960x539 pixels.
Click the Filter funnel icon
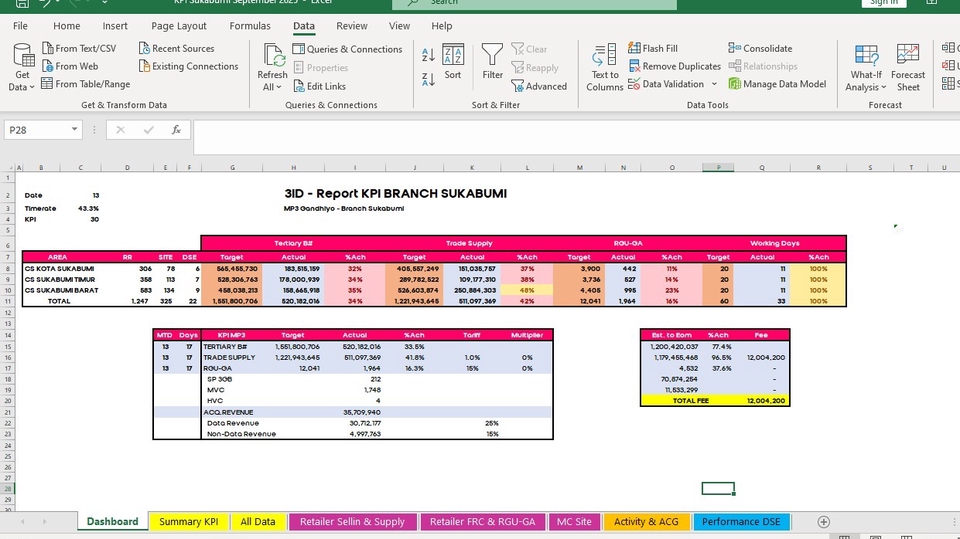point(492,56)
